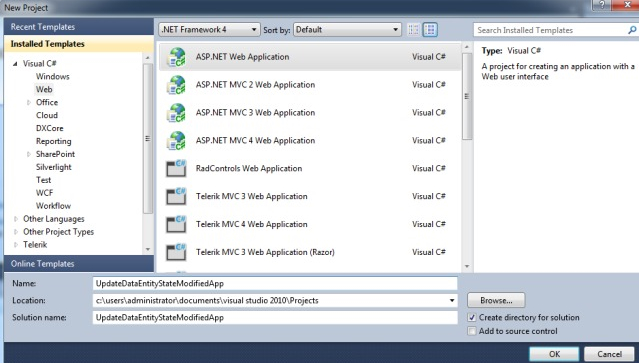This screenshot has width=639, height=363.
Task: Open the Online Templates section
Action: (x=79, y=264)
